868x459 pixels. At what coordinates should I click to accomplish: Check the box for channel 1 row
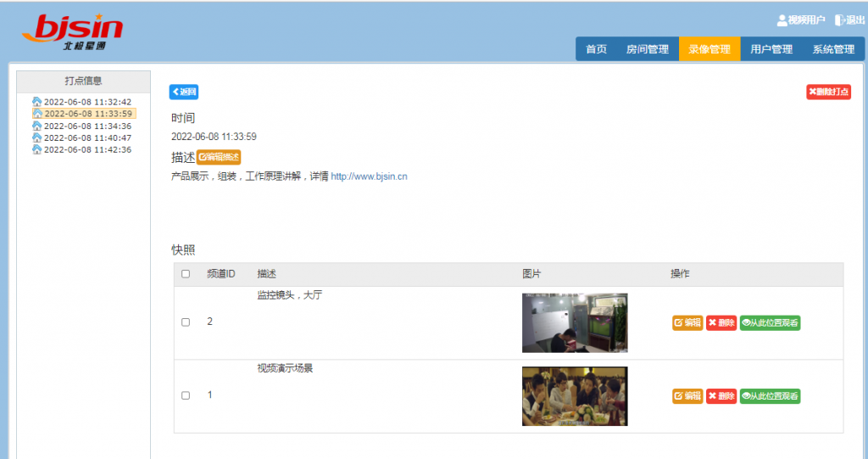(186, 395)
